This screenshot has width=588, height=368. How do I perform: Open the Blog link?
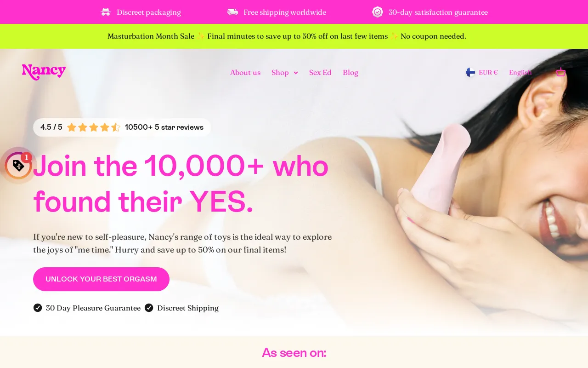click(x=351, y=72)
